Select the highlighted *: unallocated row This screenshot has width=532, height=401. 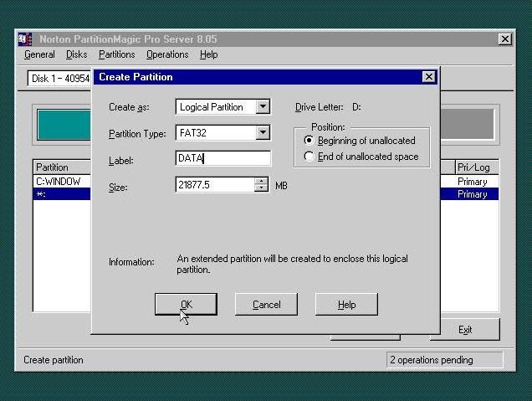[62, 194]
